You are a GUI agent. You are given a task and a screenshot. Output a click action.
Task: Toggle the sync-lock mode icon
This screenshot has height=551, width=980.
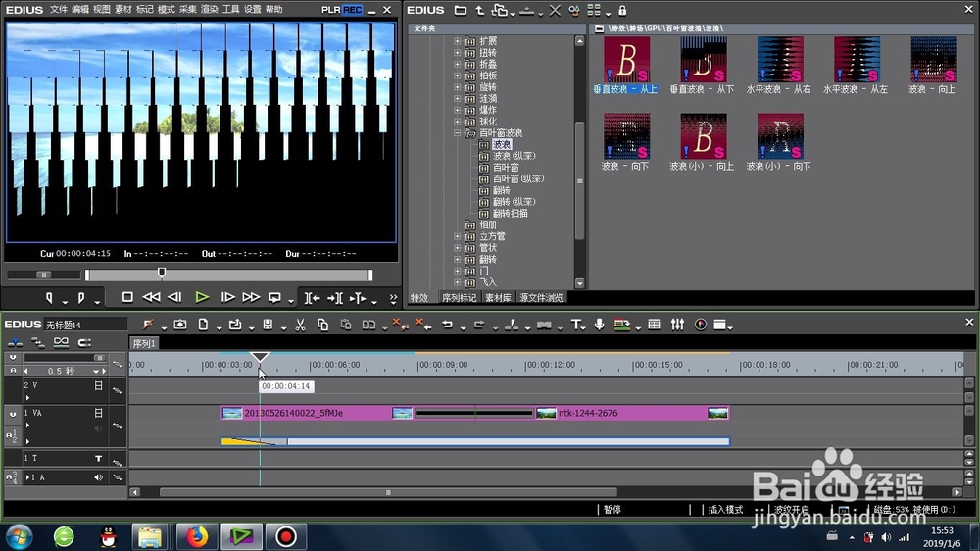37,343
